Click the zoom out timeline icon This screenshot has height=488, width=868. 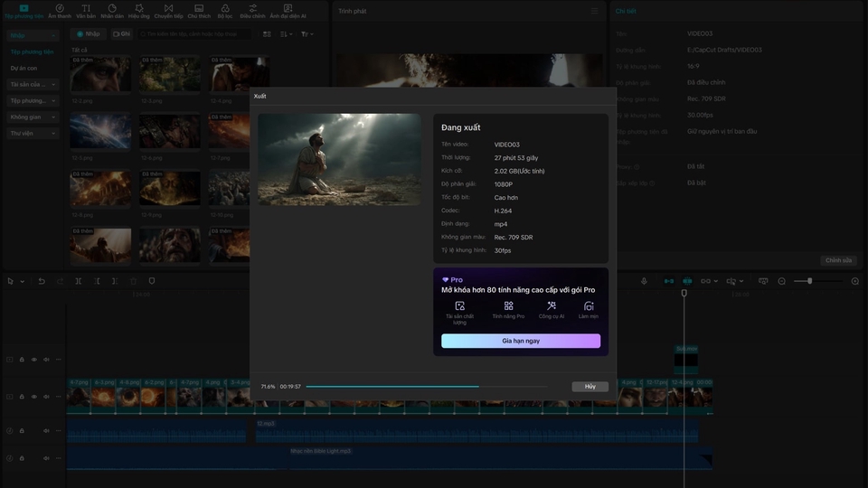click(782, 281)
